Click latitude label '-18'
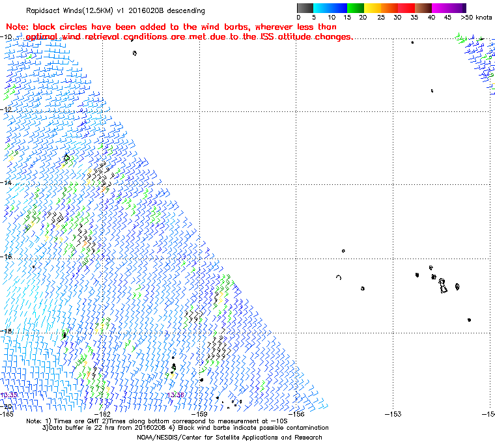The width and height of the screenshot is (495, 448). click(x=6, y=331)
